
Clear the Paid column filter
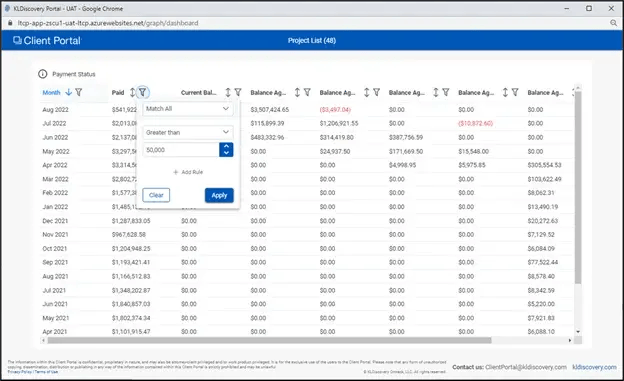[156, 195]
